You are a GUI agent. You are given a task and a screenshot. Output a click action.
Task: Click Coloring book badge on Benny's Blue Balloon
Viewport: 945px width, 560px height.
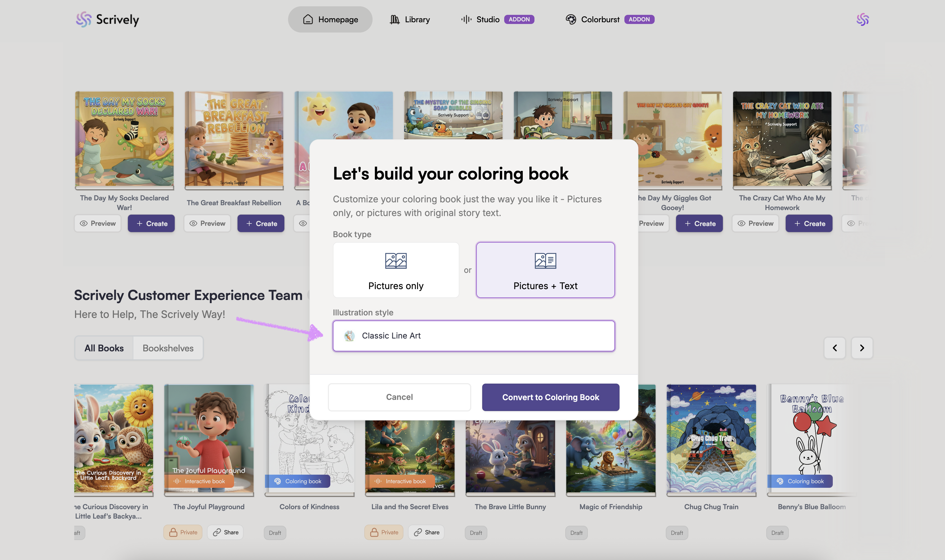coord(800,481)
